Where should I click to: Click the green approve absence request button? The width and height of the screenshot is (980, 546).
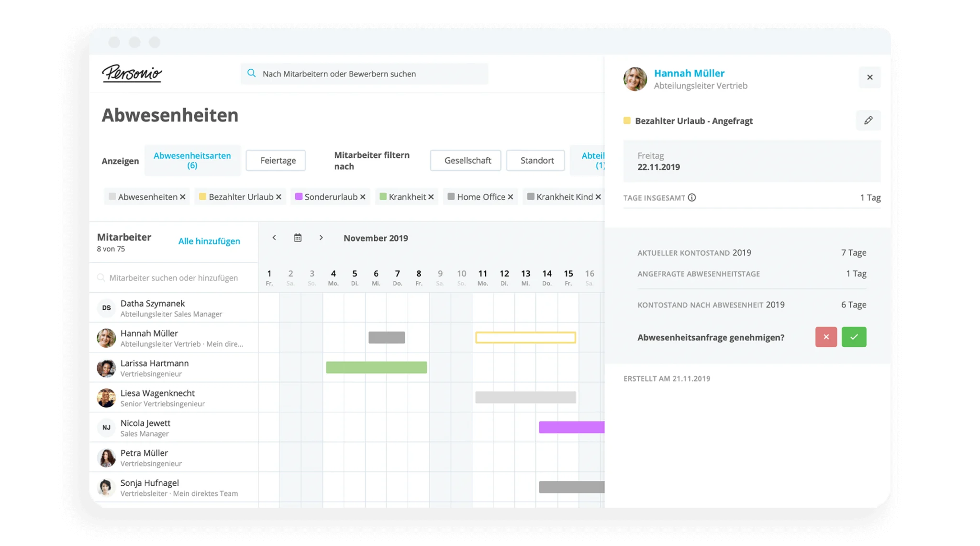tap(854, 337)
